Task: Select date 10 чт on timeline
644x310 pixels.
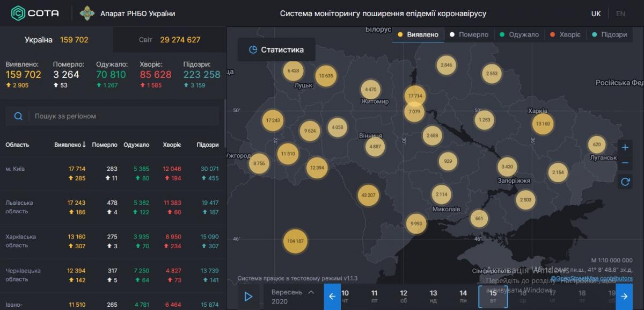Action: click(345, 297)
